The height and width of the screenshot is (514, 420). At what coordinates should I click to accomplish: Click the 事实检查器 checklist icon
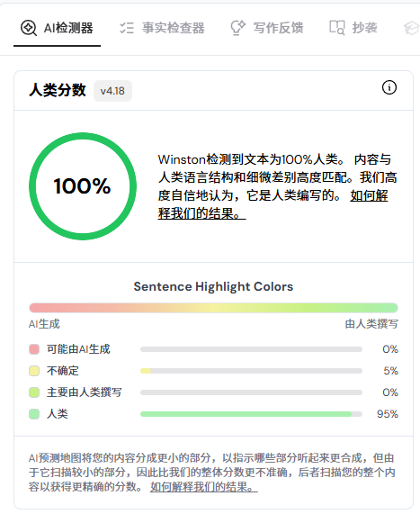[127, 28]
